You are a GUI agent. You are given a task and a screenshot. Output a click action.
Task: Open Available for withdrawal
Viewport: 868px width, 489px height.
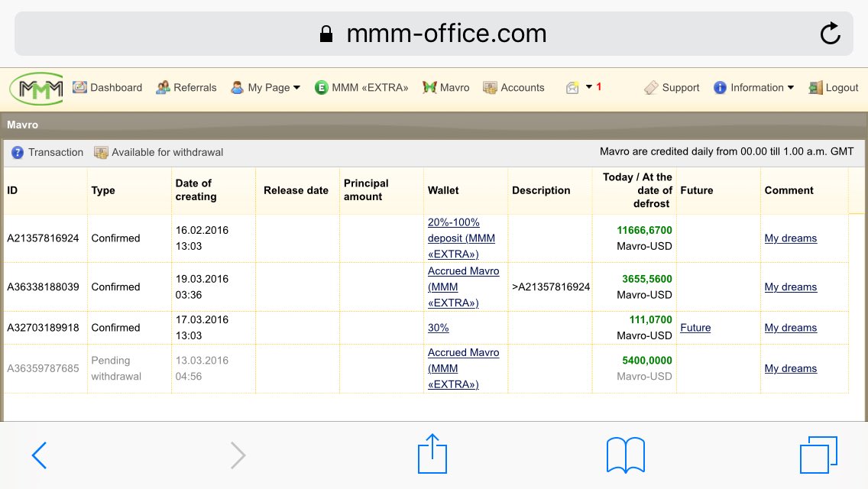167,152
